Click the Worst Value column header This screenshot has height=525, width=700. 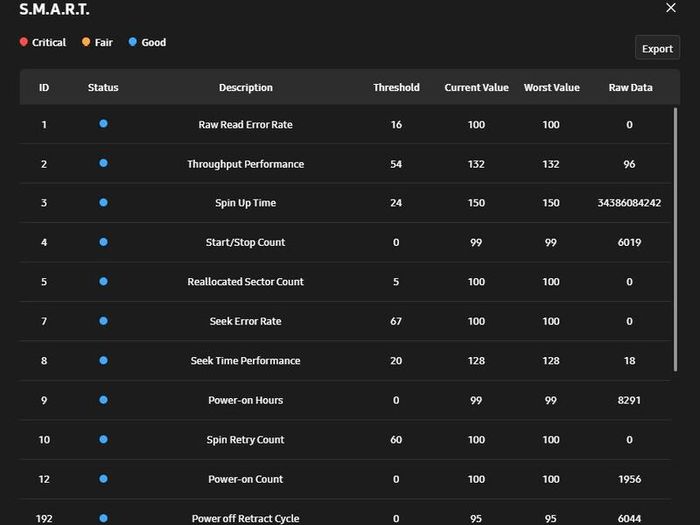(x=552, y=88)
